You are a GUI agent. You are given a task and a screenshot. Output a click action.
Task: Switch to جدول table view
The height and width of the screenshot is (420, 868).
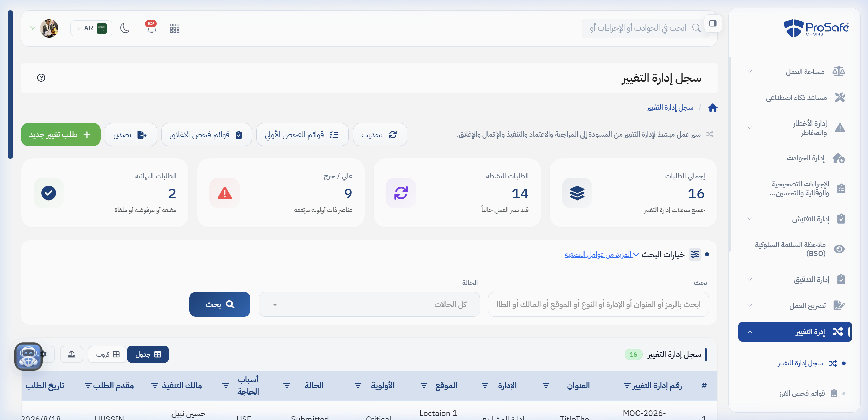[148, 355]
